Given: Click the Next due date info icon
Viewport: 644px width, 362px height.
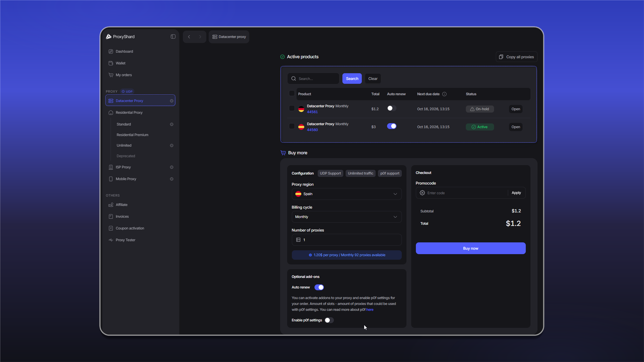Looking at the screenshot, I should (x=444, y=94).
